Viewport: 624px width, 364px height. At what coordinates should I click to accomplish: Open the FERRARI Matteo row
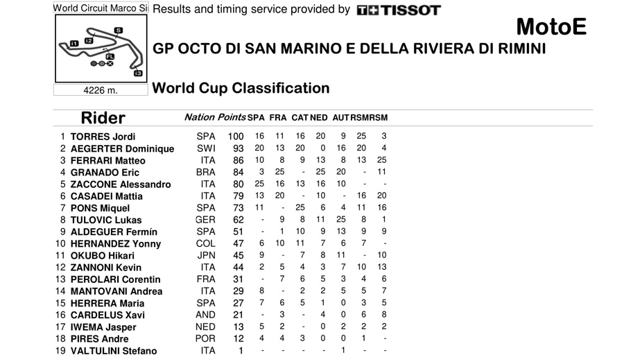click(107, 160)
